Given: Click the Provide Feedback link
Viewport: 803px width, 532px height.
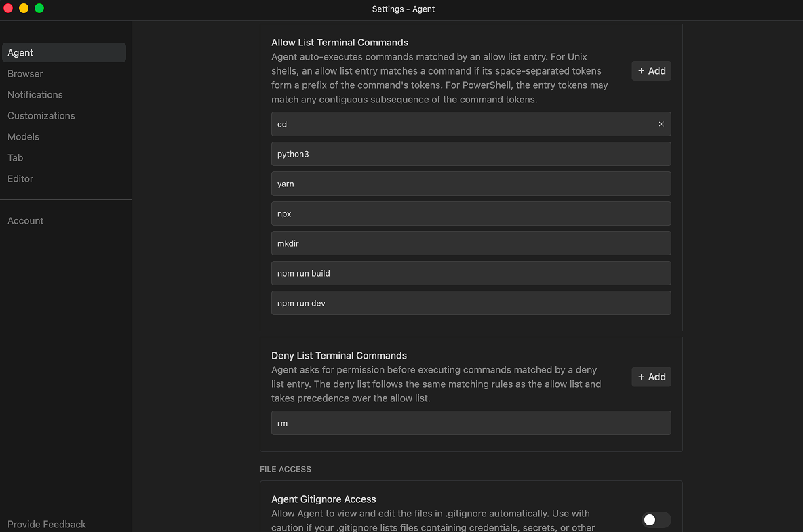Looking at the screenshot, I should [47, 524].
